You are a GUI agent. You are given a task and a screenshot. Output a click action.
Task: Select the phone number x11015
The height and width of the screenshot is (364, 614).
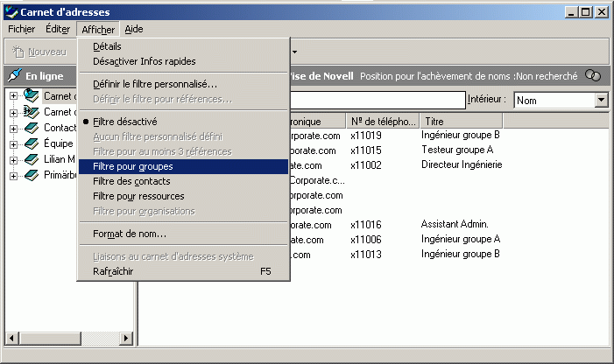coord(366,150)
